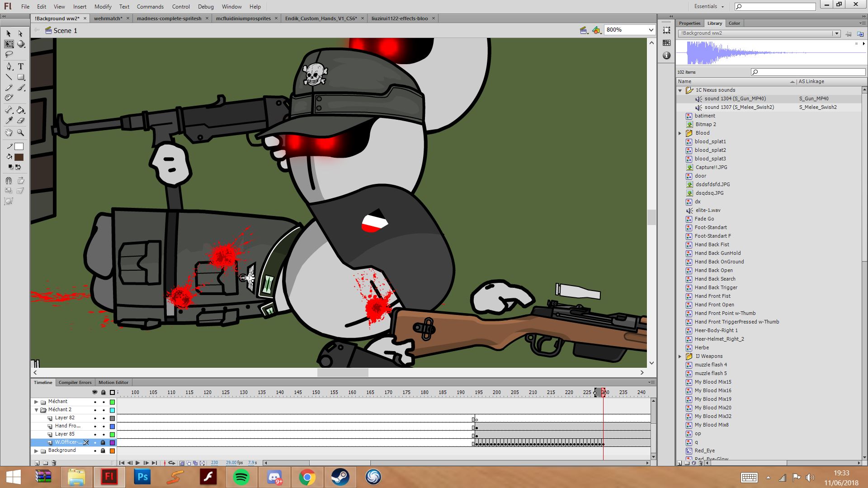Click the Swap Colors icon
The height and width of the screenshot is (488, 868).
(18, 167)
